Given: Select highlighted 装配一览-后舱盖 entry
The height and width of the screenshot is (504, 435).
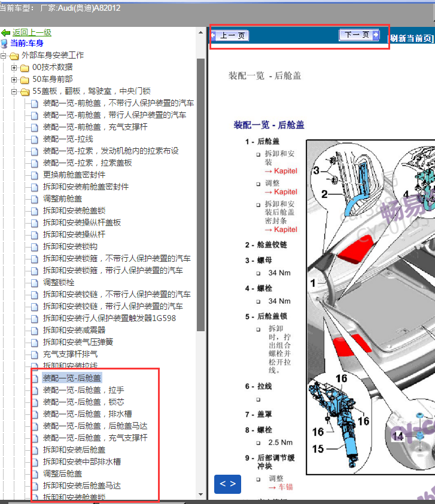Looking at the screenshot, I should (x=72, y=378).
